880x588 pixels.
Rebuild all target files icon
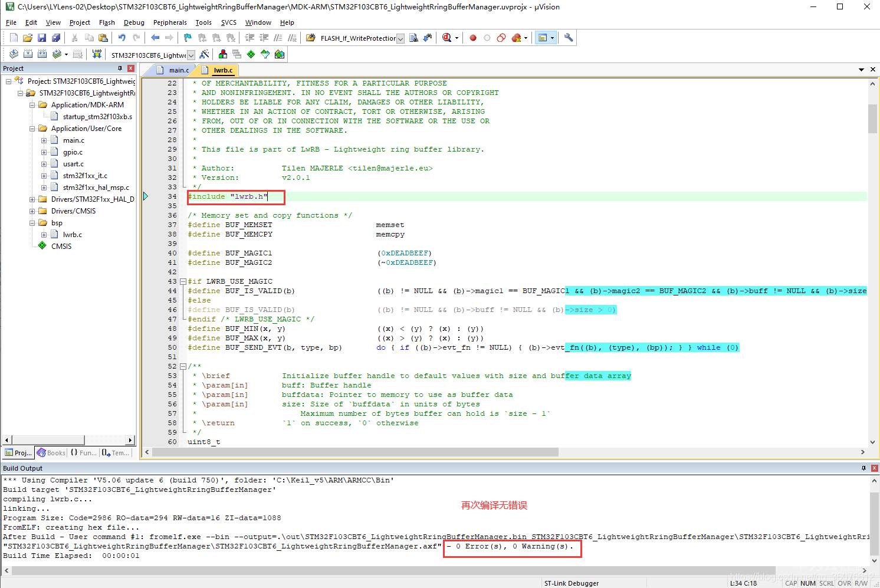[42, 54]
